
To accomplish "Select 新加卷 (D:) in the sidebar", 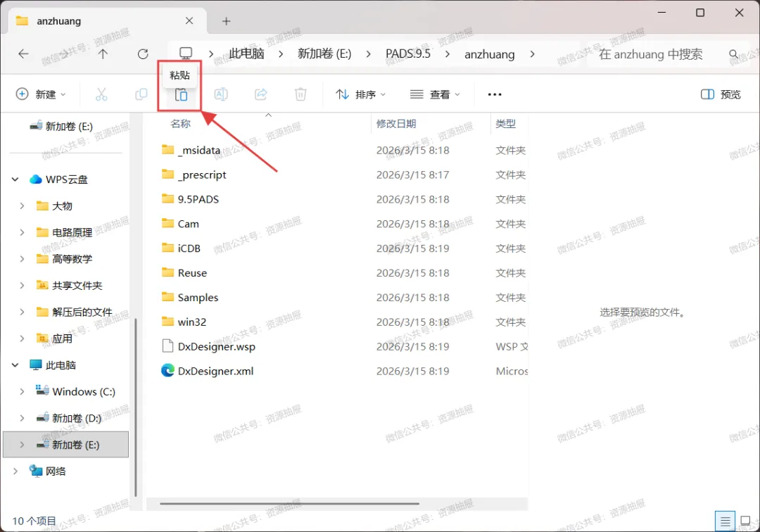I will [x=66, y=418].
